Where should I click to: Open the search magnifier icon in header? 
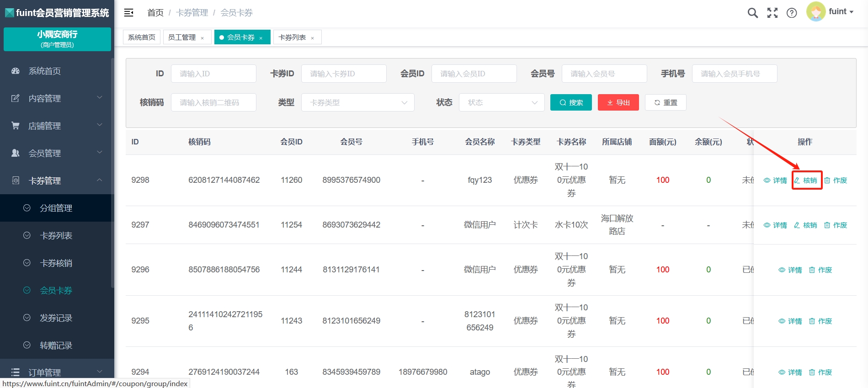click(x=752, y=13)
